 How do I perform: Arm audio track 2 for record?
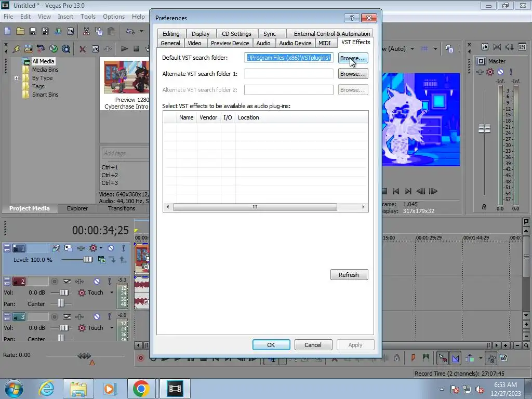pyautogui.click(x=54, y=281)
